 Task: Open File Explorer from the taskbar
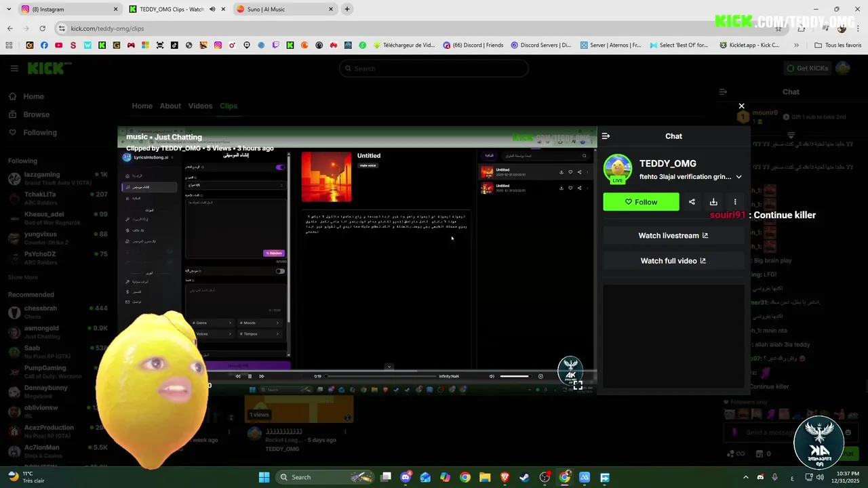point(485,477)
